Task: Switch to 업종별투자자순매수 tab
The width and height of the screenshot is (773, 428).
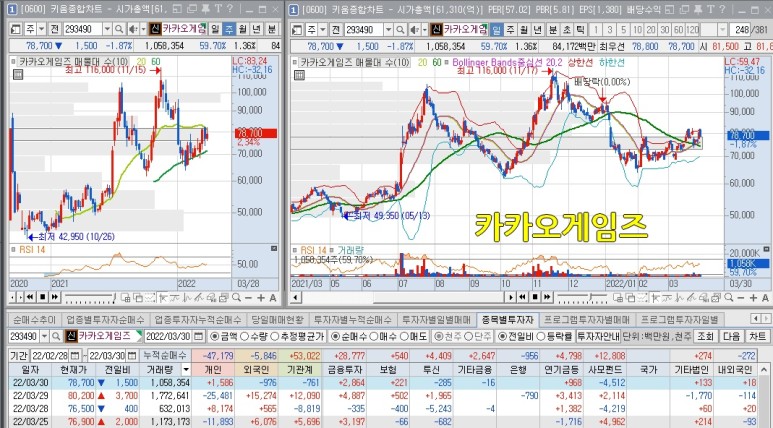Action: click(x=105, y=320)
